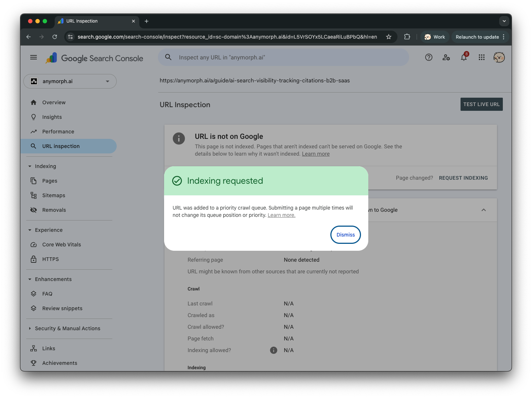This screenshot has width=532, height=398.
Task: Open the Links report
Action: point(48,348)
